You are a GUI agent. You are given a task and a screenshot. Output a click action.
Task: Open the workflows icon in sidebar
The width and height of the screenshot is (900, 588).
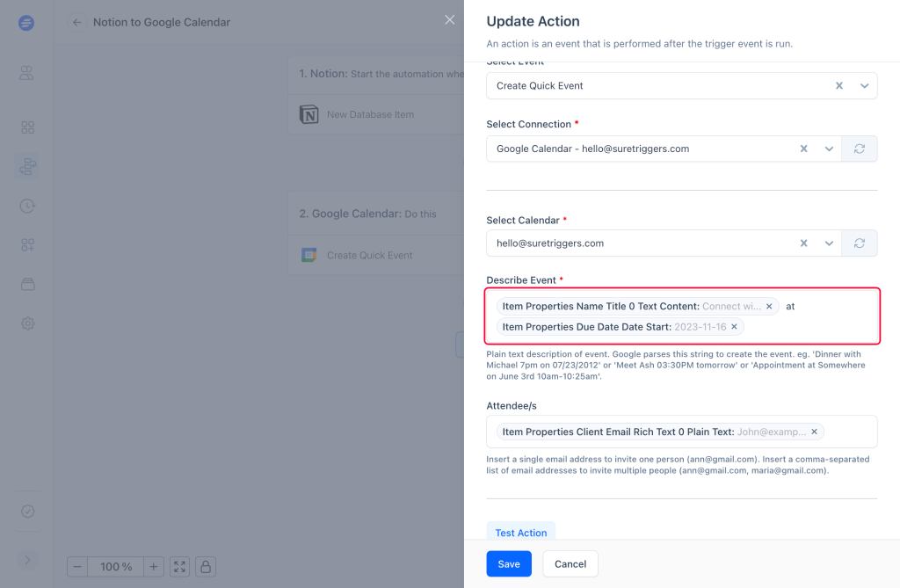[27, 165]
